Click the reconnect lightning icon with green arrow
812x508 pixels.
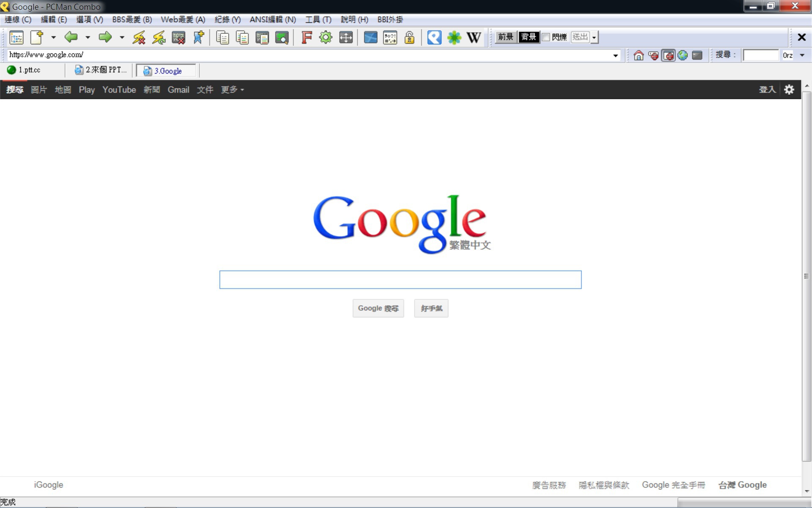tap(159, 38)
